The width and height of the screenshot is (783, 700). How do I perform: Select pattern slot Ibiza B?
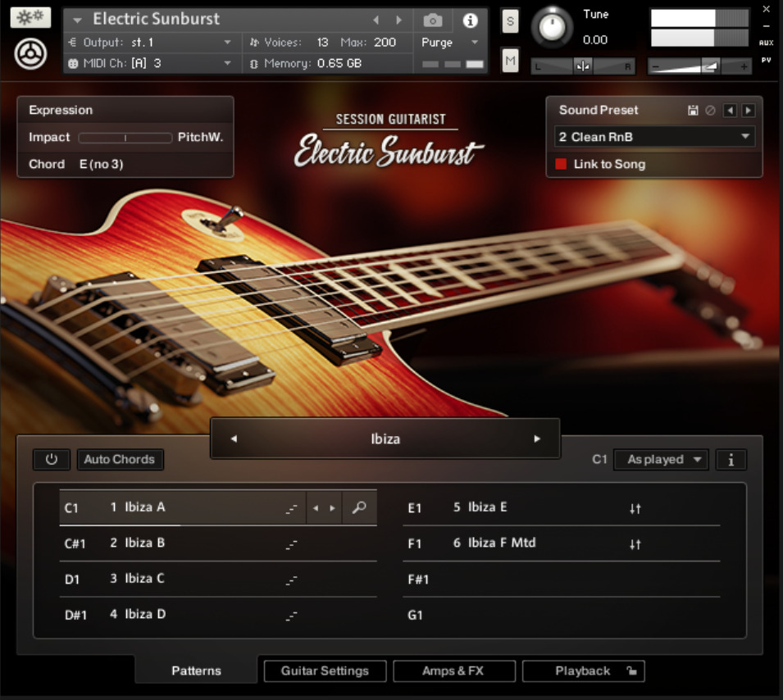(218, 543)
